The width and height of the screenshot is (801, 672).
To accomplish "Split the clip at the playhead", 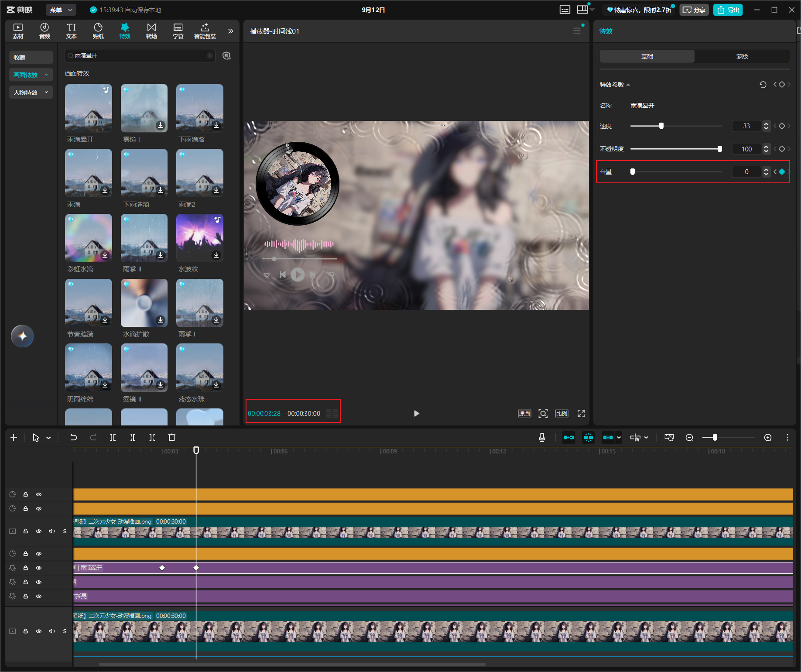I will tap(113, 437).
